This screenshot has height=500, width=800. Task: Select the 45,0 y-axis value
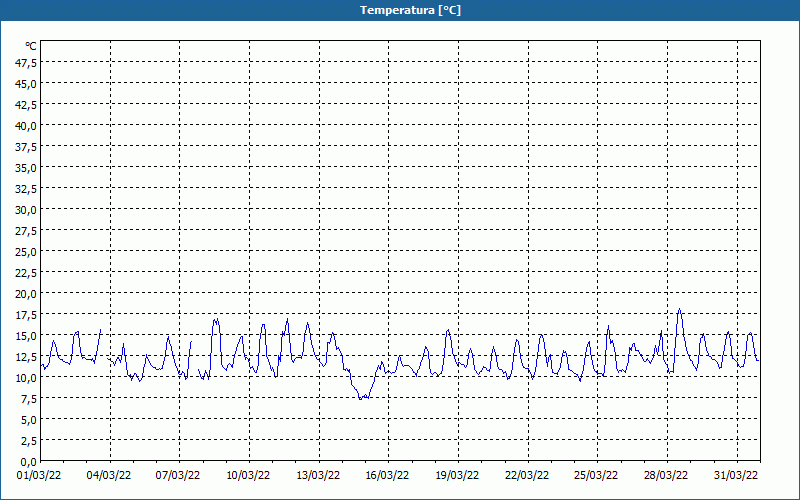point(27,84)
